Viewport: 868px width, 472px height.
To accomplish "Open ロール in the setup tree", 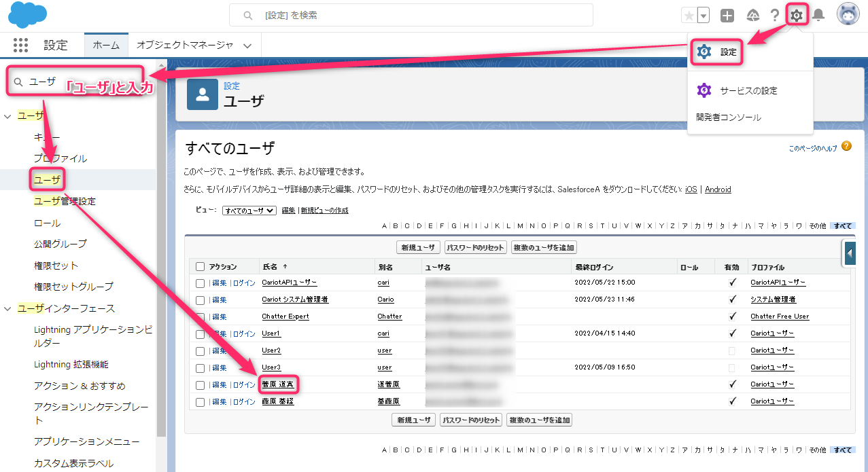I will point(47,223).
